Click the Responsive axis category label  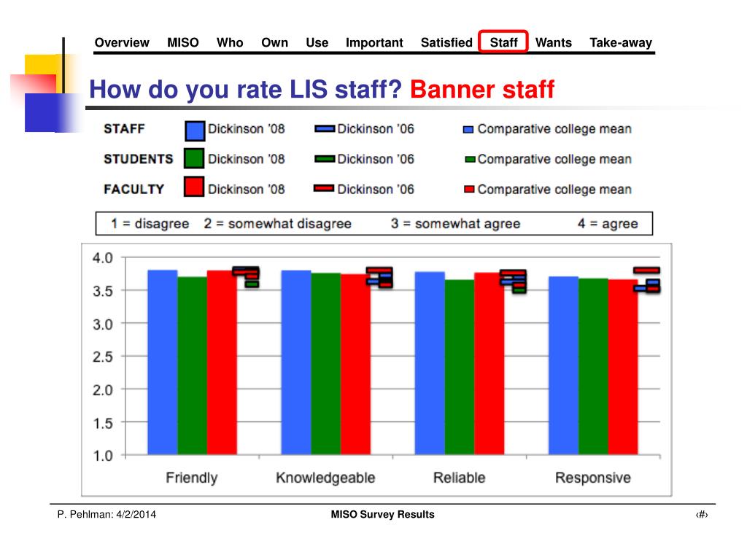click(593, 478)
